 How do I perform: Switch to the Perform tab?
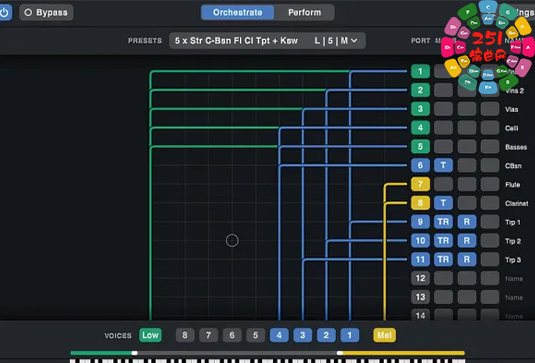(304, 13)
